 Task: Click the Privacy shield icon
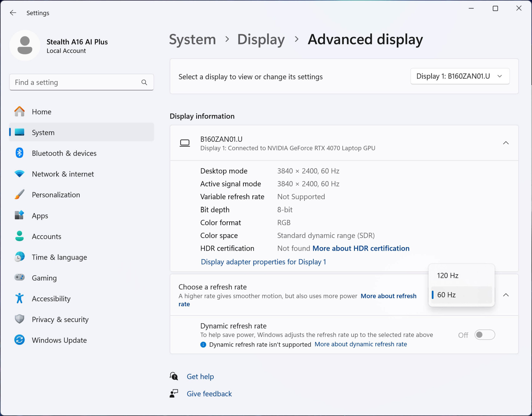(20, 319)
